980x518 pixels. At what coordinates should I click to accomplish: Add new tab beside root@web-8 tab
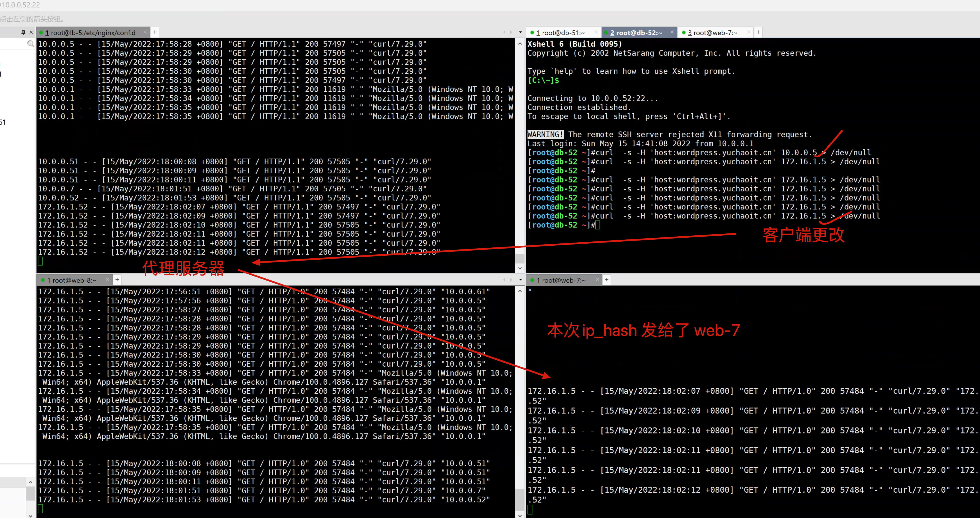click(x=117, y=280)
